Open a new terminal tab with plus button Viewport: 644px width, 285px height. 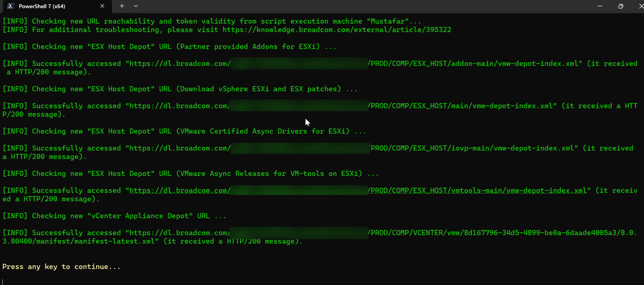tap(121, 6)
